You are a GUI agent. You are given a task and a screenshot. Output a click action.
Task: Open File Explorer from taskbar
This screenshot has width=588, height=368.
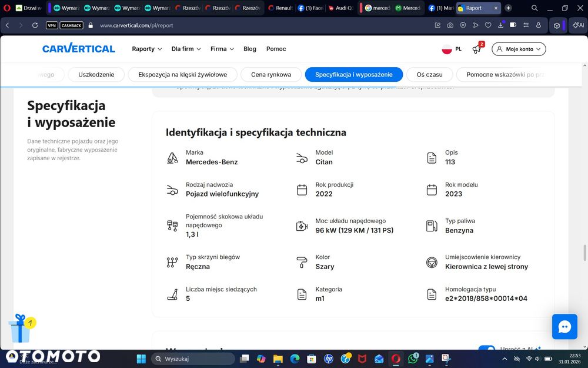[278, 359]
